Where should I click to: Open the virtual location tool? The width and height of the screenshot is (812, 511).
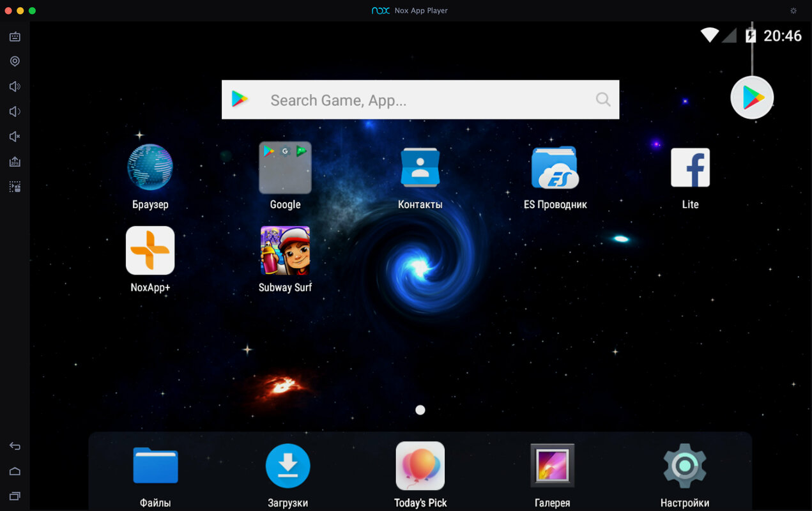[x=15, y=61]
